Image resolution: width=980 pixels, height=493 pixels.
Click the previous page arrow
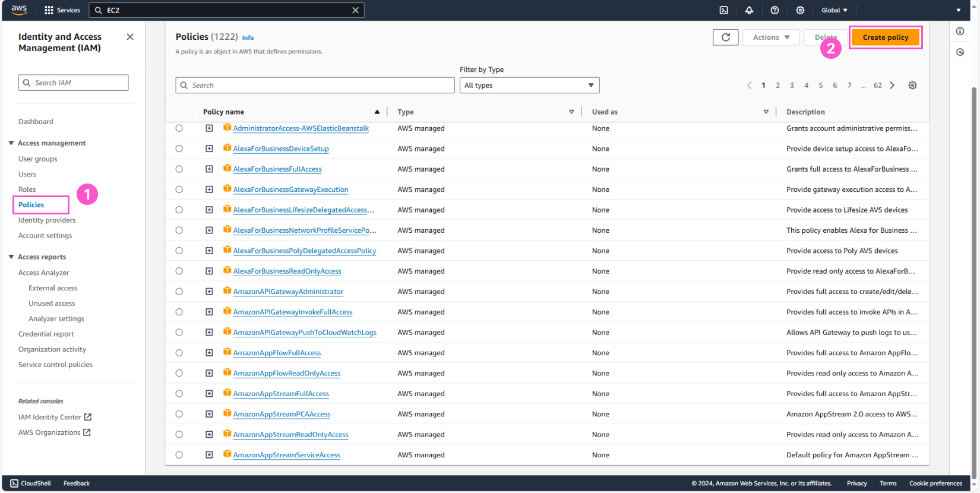[750, 86]
